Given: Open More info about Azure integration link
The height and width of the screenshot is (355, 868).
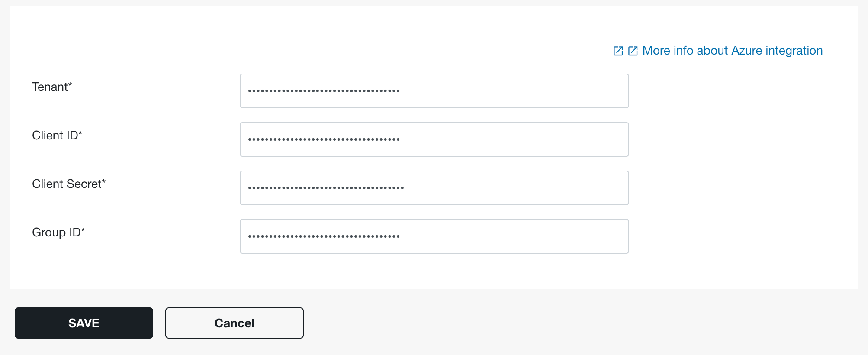Looking at the screenshot, I should pyautogui.click(x=732, y=51).
